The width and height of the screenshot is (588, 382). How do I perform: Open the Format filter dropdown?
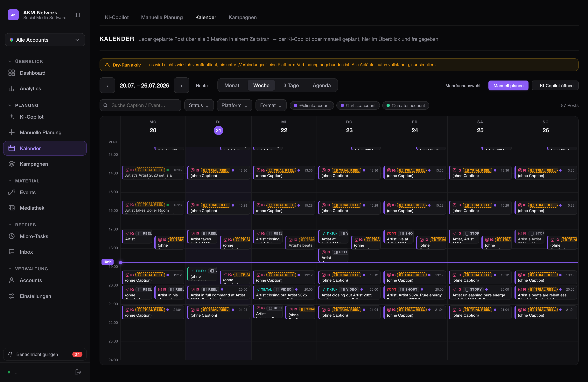pos(271,105)
